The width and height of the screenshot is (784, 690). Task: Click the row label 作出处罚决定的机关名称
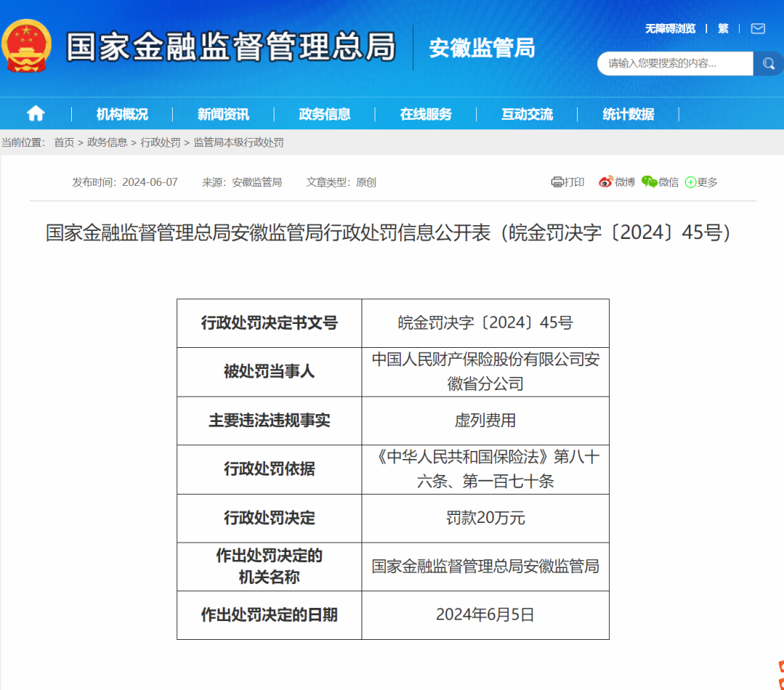click(269, 567)
